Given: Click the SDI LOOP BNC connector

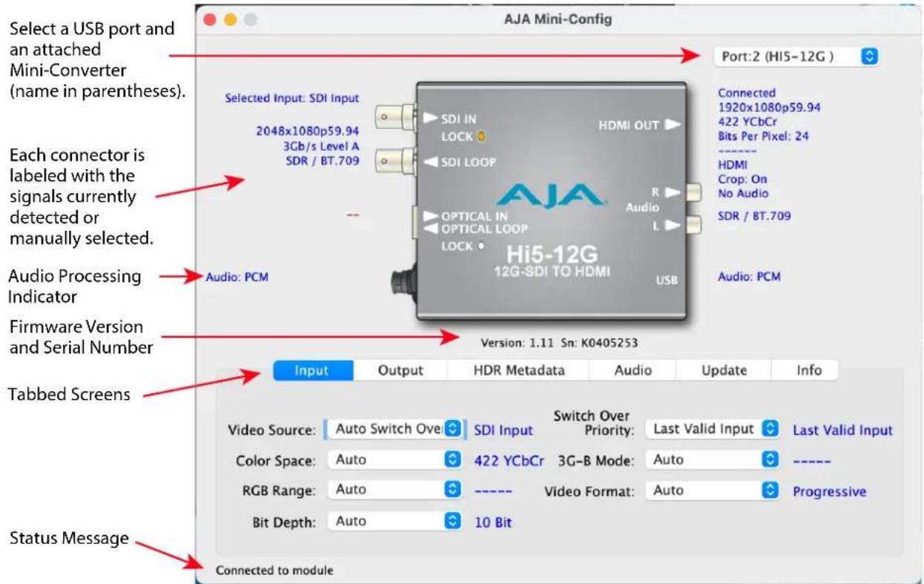Looking at the screenshot, I should [x=397, y=160].
